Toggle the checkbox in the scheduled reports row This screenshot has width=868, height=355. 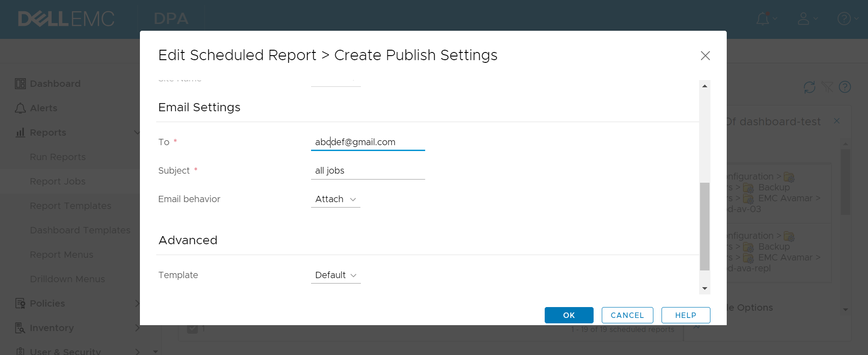pyautogui.click(x=192, y=329)
